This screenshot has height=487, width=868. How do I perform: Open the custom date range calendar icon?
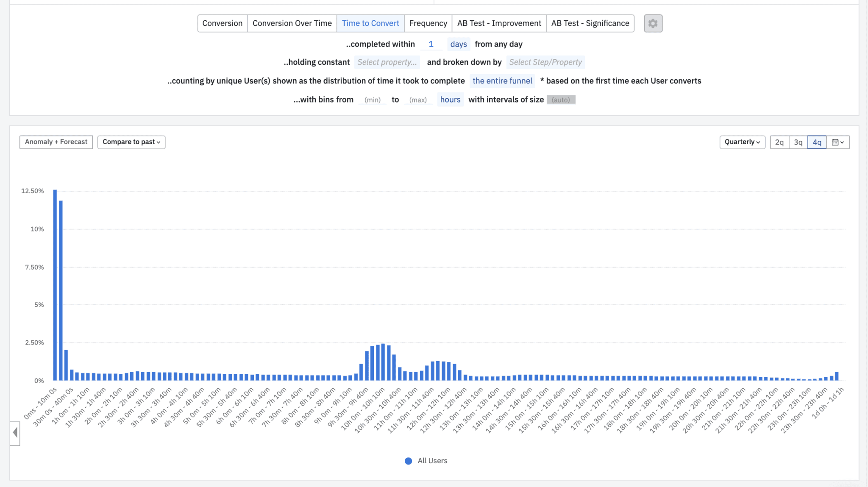pos(838,142)
